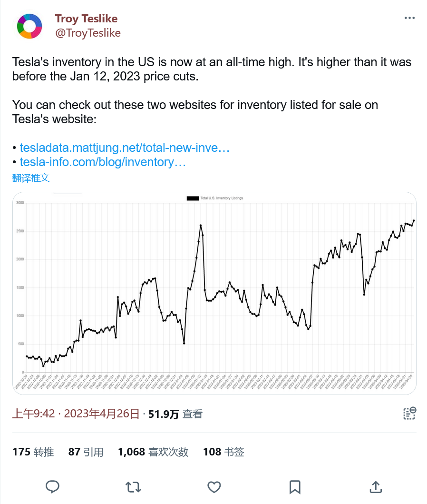Click the @TroyTeslike handle
This screenshot has height=504, width=427.
click(87, 33)
